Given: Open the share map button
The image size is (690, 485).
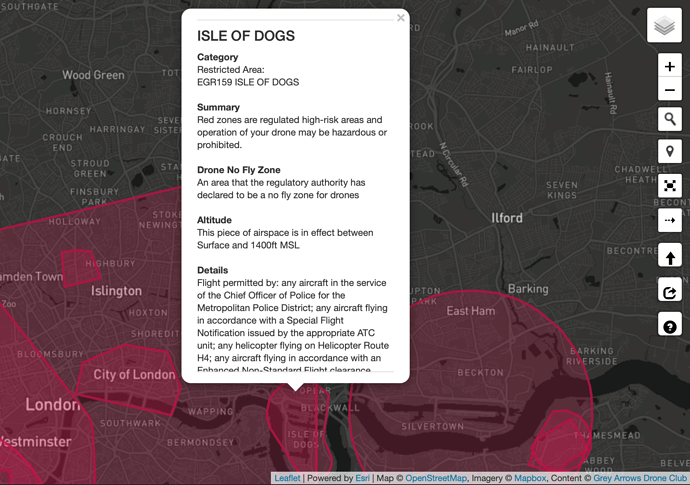Looking at the screenshot, I should 670,292.
